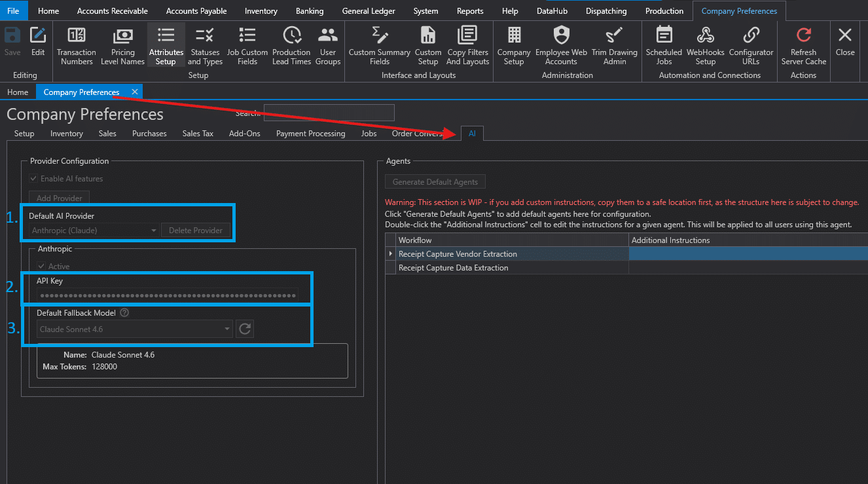Select the Payment Processing tab
Image resolution: width=868 pixels, height=484 pixels.
coord(310,134)
